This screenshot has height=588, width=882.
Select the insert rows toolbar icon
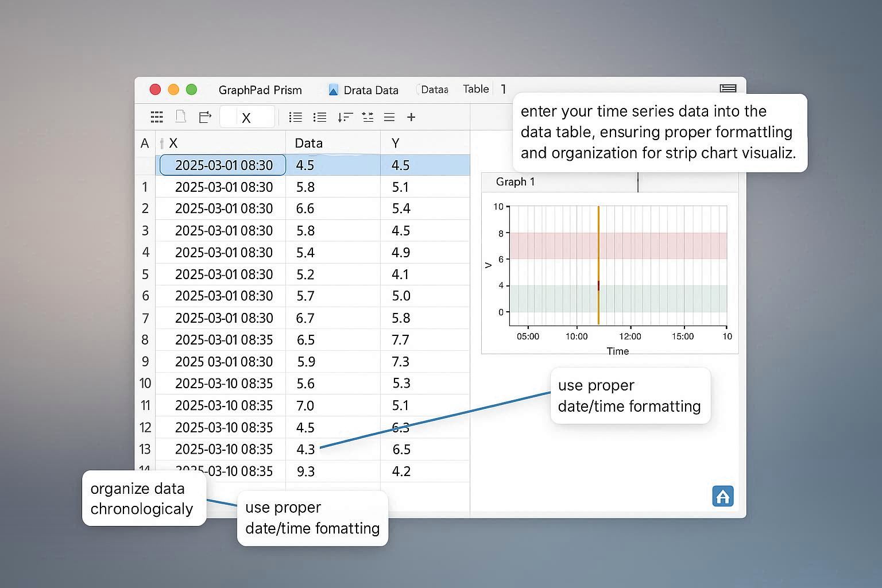pos(367,117)
